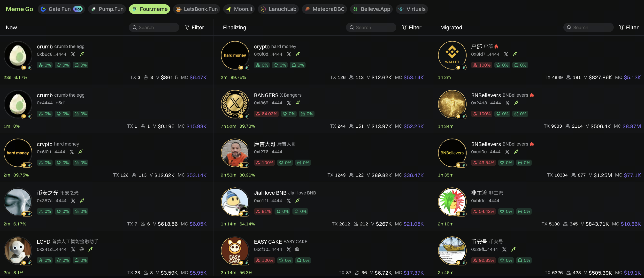Image resolution: width=644 pixels, height=278 pixels.
Task: Open X link for 币安号 token
Action: click(x=504, y=249)
